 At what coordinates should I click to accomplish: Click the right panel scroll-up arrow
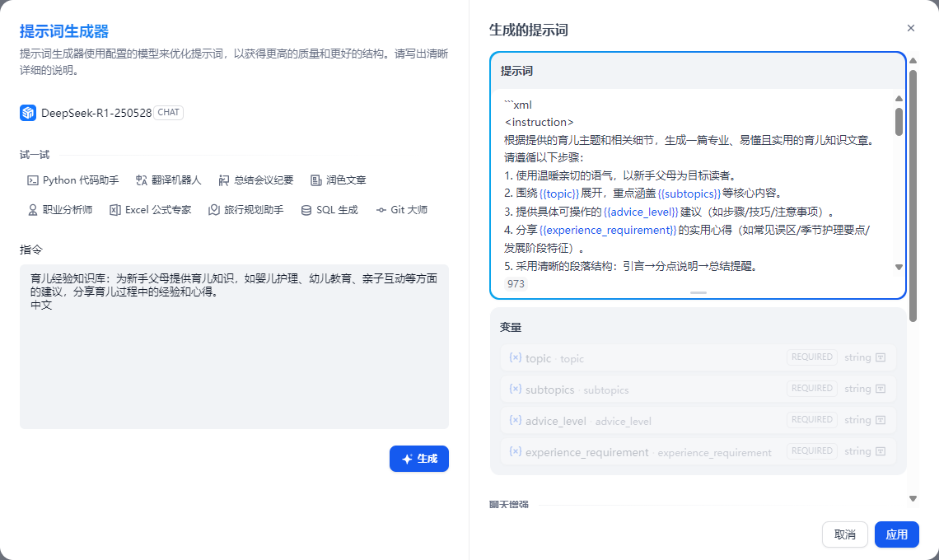[913, 60]
